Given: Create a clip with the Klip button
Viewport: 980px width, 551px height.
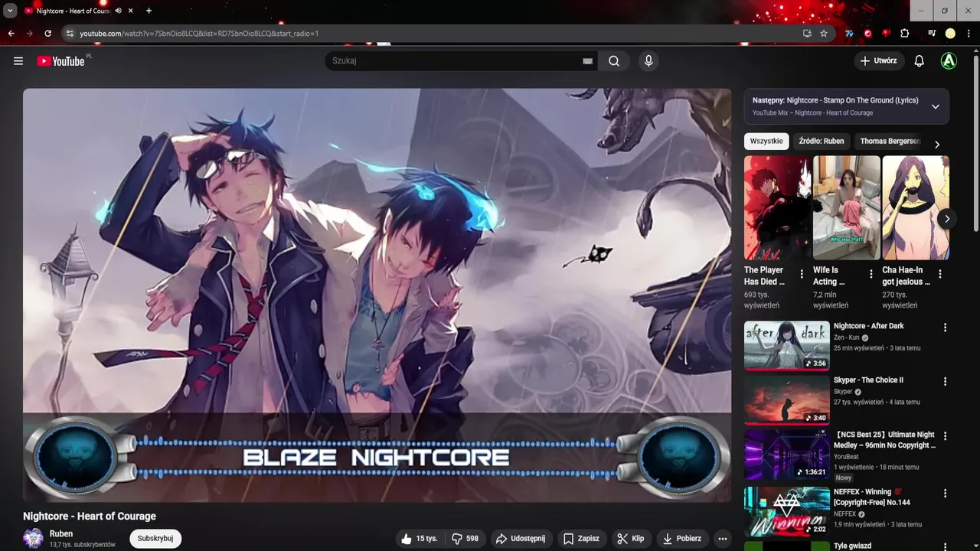Looking at the screenshot, I should (x=631, y=539).
